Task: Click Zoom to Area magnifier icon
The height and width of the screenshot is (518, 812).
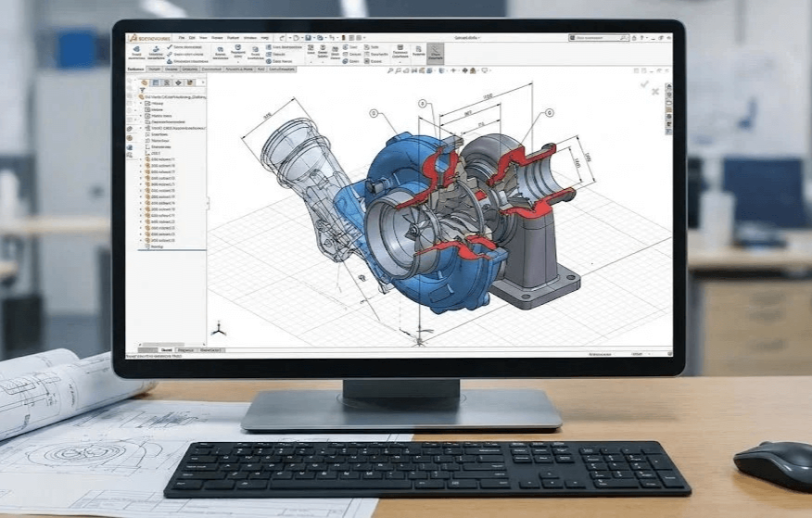Action: point(398,71)
